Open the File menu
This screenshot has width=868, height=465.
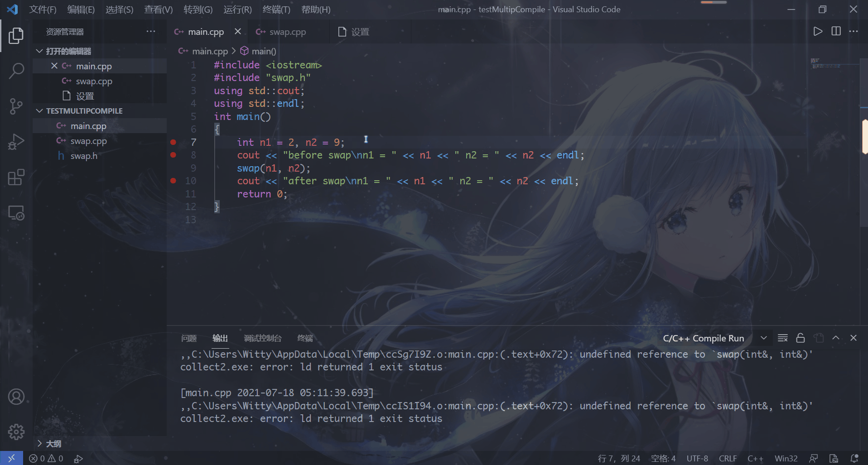click(43, 10)
